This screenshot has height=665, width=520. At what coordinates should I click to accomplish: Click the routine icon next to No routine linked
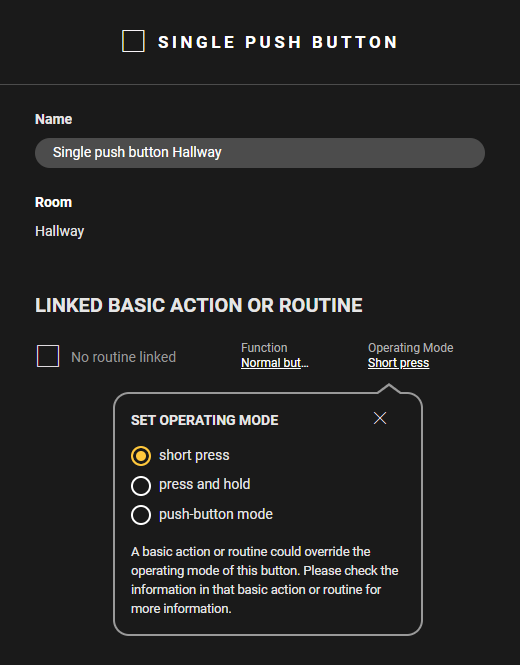48,356
